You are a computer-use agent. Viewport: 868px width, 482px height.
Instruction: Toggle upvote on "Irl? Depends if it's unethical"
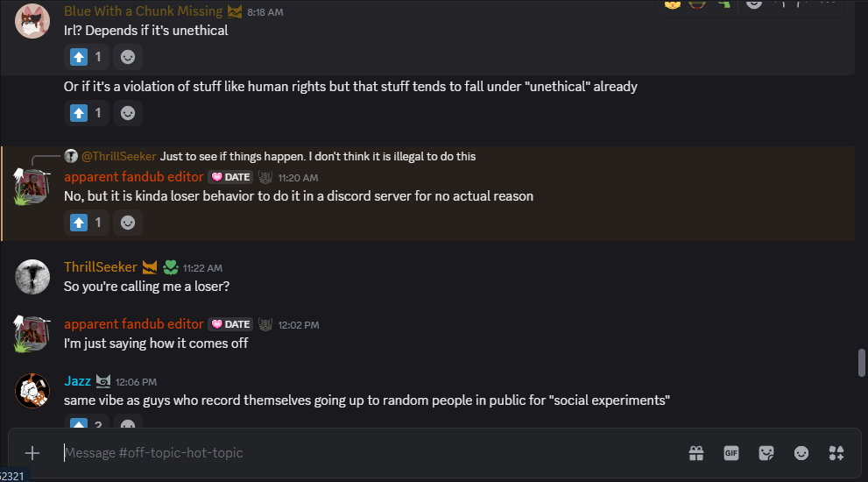87,57
